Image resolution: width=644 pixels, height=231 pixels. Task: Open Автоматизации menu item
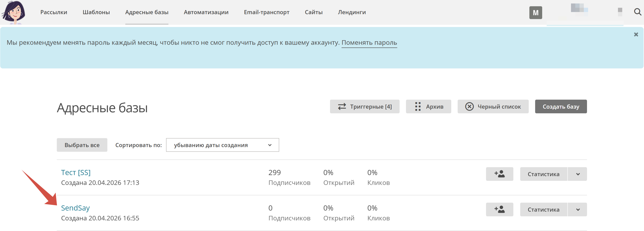(x=206, y=12)
